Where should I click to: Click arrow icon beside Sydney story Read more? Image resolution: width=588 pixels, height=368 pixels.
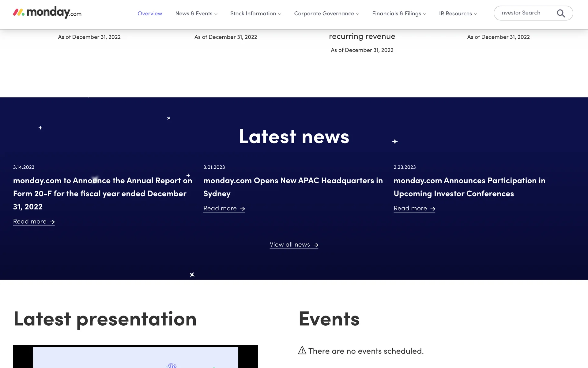[243, 209]
